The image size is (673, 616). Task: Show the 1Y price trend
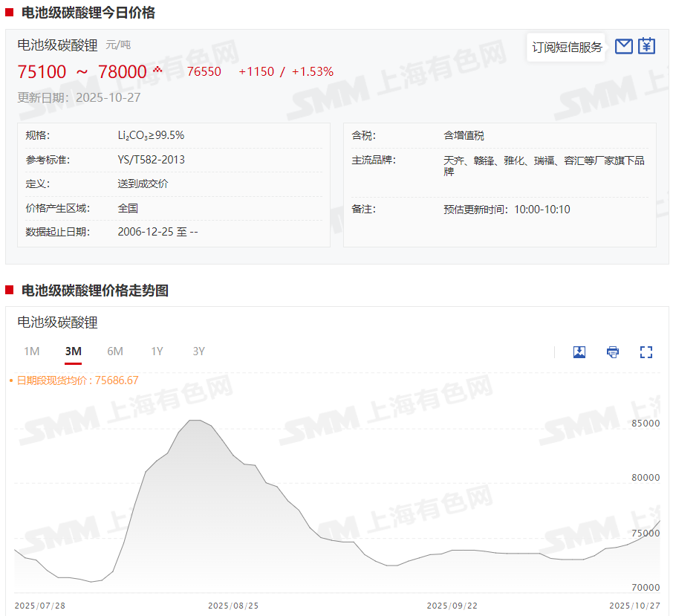point(157,351)
